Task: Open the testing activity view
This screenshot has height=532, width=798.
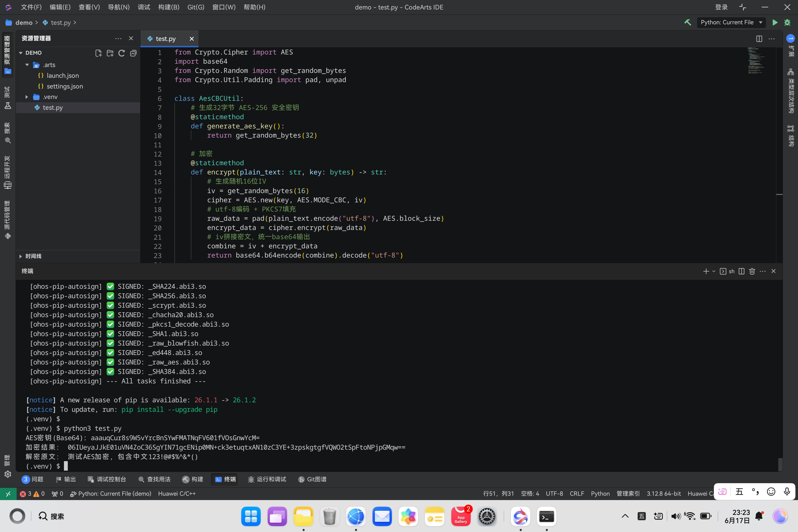Action: point(7,98)
